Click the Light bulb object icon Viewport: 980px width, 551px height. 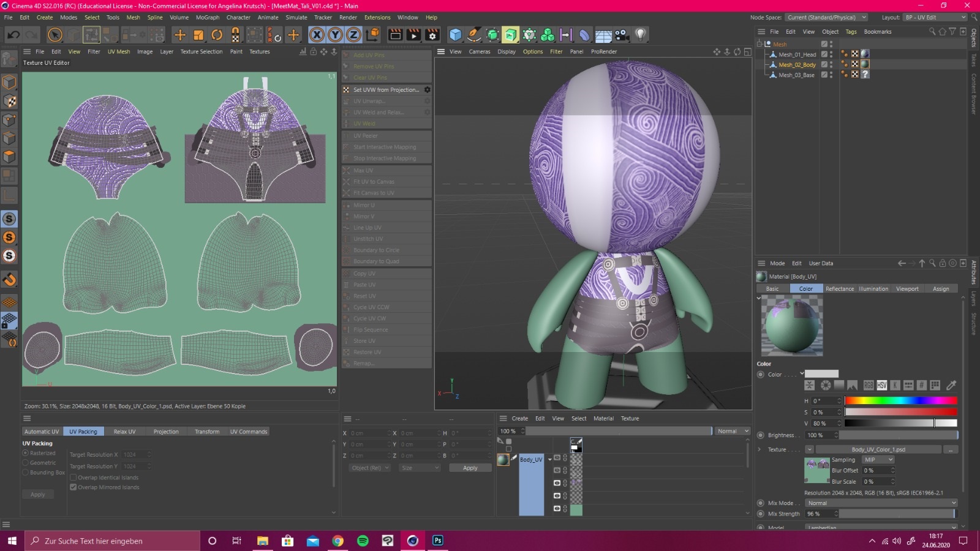tap(640, 35)
